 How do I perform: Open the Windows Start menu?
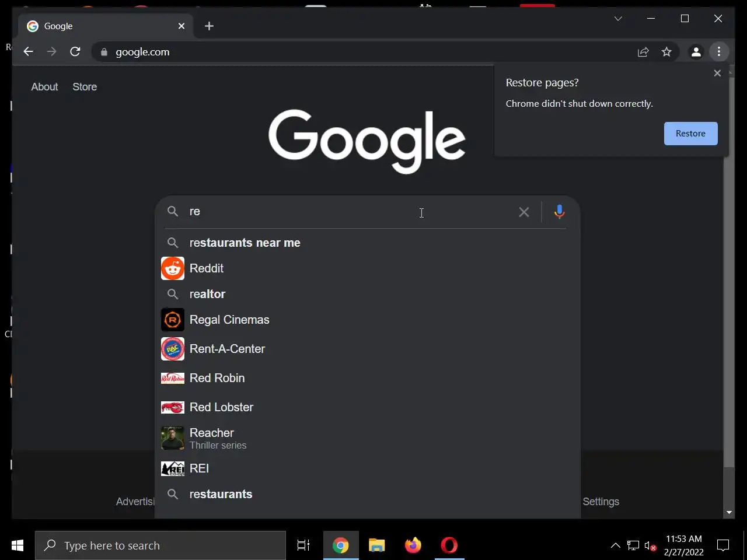(18, 545)
